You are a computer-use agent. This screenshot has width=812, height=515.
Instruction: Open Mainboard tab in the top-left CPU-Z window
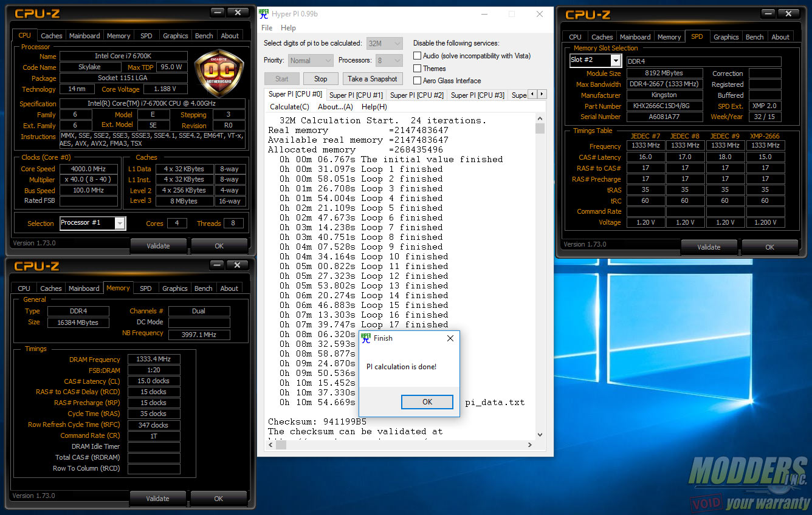pyautogui.click(x=84, y=36)
